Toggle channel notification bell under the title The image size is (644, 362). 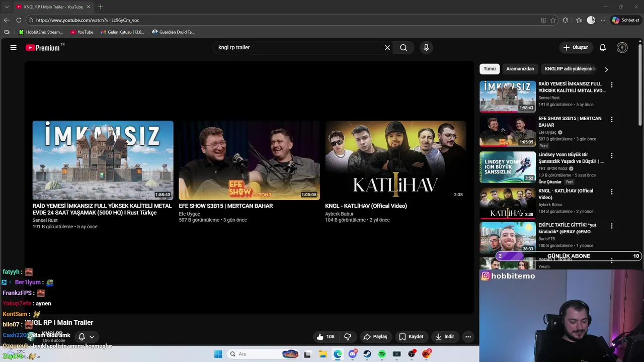[82, 337]
